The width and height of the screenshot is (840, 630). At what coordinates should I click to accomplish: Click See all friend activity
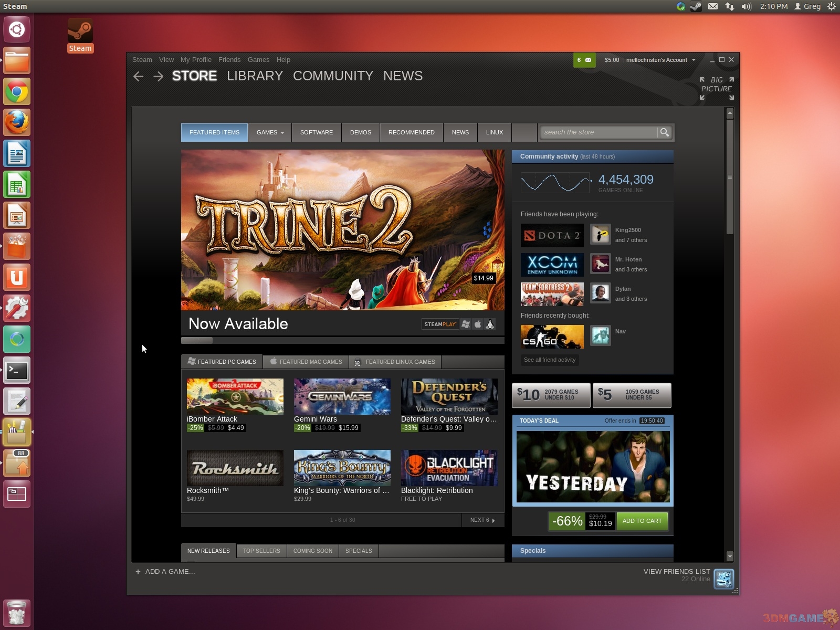click(550, 360)
